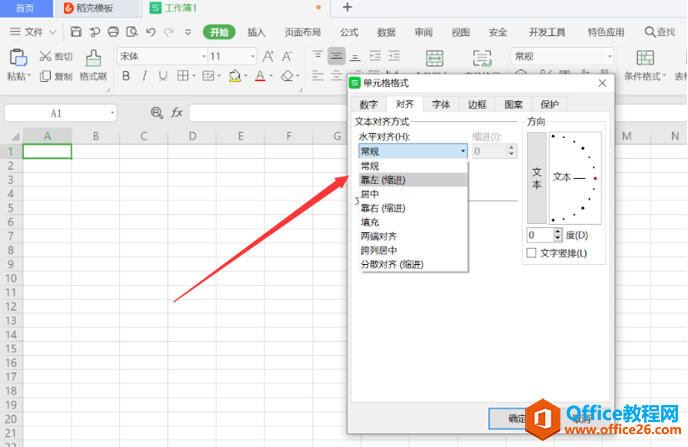This screenshot has height=447, width=688.
Task: Click the merge cells icon
Action: tap(434, 58)
